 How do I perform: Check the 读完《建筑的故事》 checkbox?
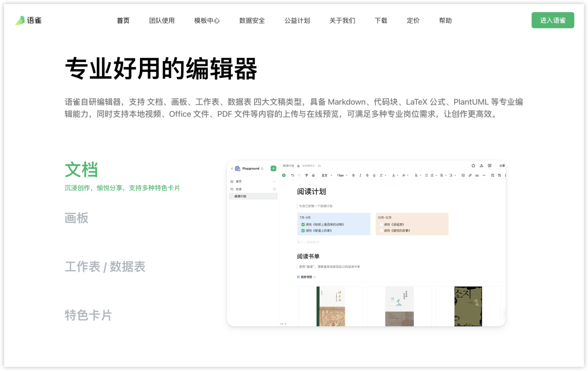[381, 230]
